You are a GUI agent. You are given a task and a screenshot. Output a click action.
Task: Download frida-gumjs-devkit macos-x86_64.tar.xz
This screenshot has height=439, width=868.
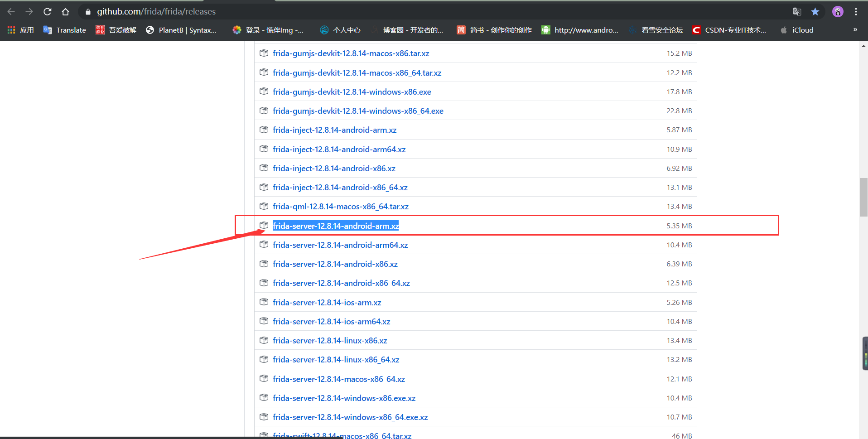[x=357, y=73]
